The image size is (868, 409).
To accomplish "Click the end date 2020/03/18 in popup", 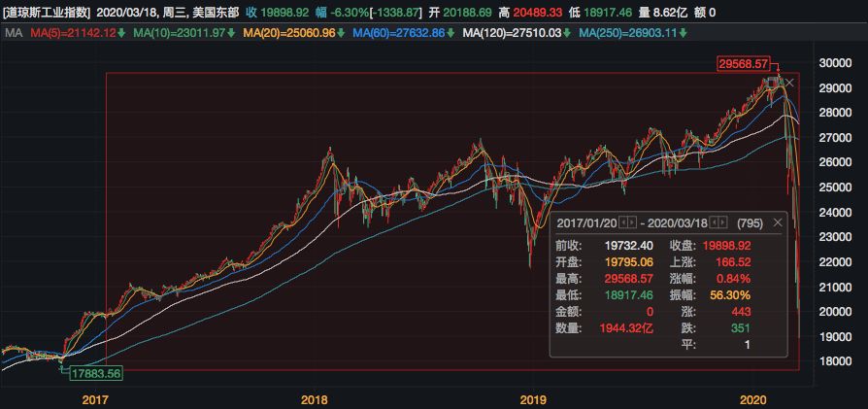I will (680, 223).
